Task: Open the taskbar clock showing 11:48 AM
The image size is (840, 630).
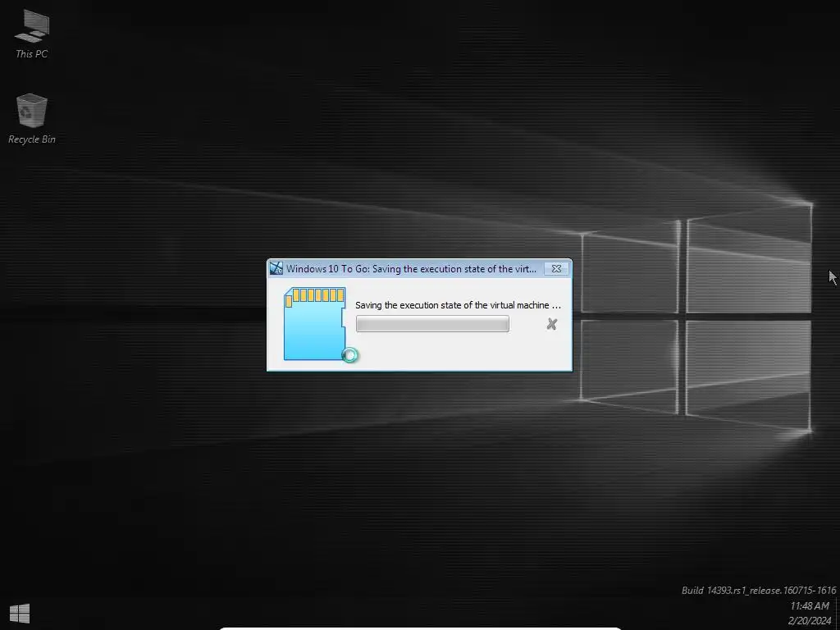Action: tap(810, 606)
